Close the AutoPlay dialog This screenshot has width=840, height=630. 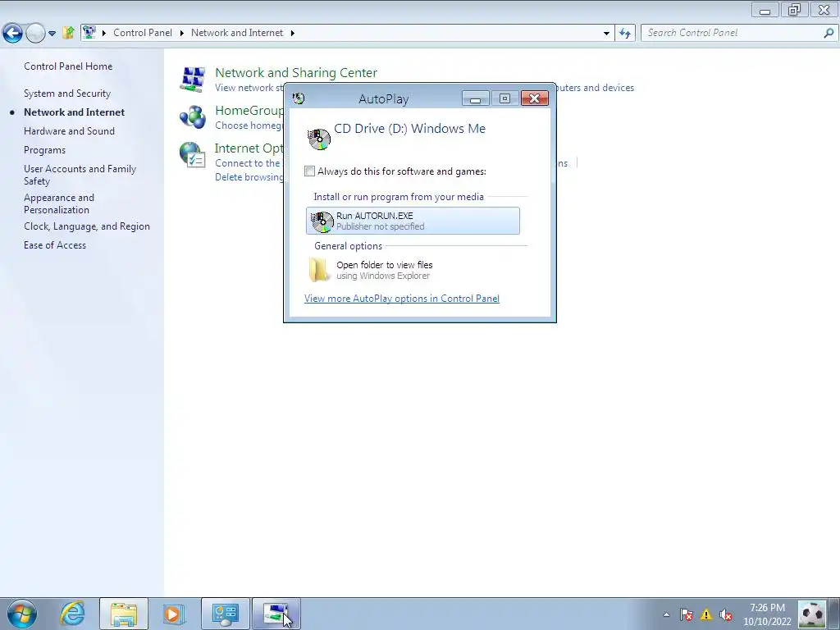[x=534, y=98]
